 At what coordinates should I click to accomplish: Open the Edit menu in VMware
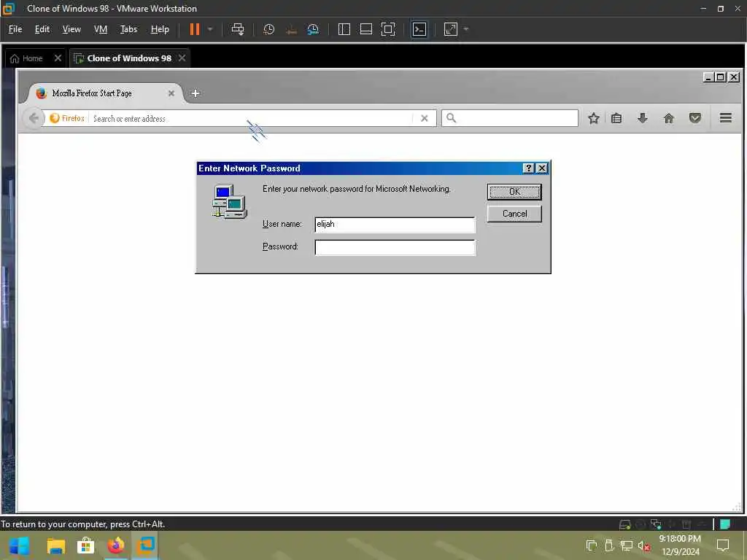pos(42,29)
